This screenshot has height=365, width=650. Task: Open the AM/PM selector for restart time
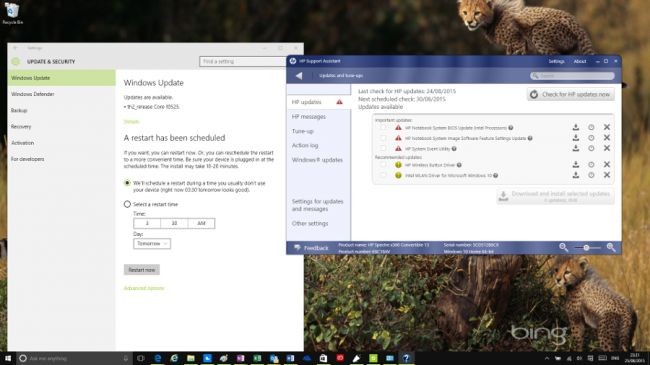(x=201, y=223)
